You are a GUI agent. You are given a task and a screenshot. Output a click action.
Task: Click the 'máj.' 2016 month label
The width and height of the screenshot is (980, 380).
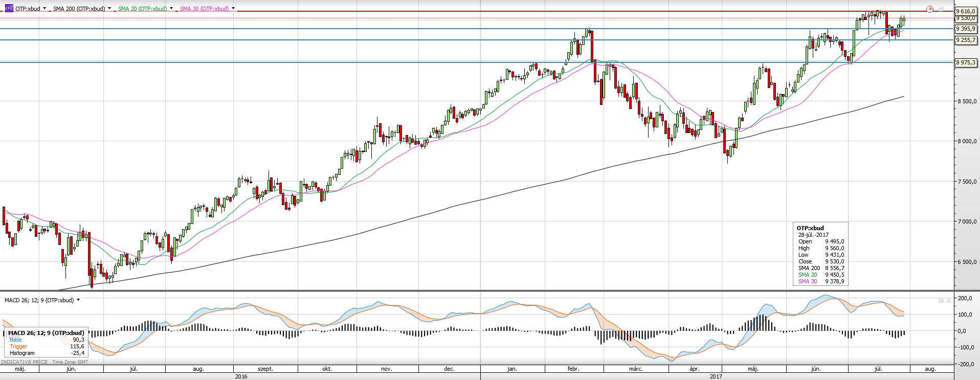(x=20, y=369)
